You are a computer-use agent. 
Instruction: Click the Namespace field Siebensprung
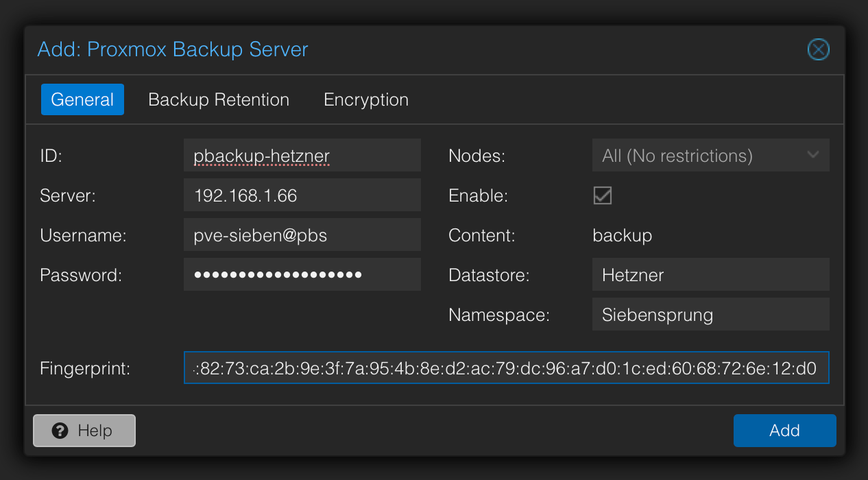(x=711, y=314)
